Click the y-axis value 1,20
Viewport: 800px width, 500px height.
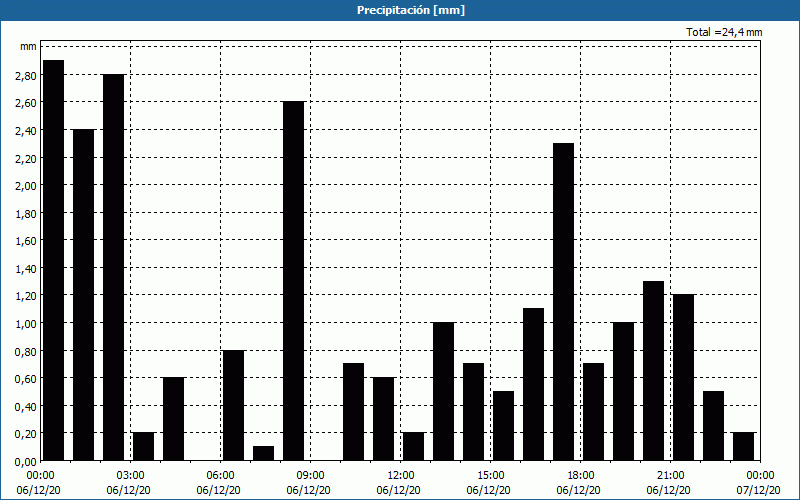26,296
